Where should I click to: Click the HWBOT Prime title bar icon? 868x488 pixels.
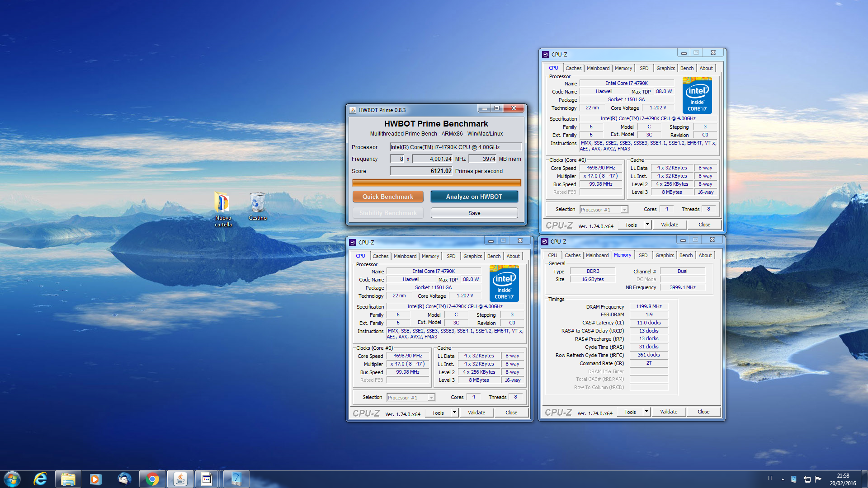[353, 110]
